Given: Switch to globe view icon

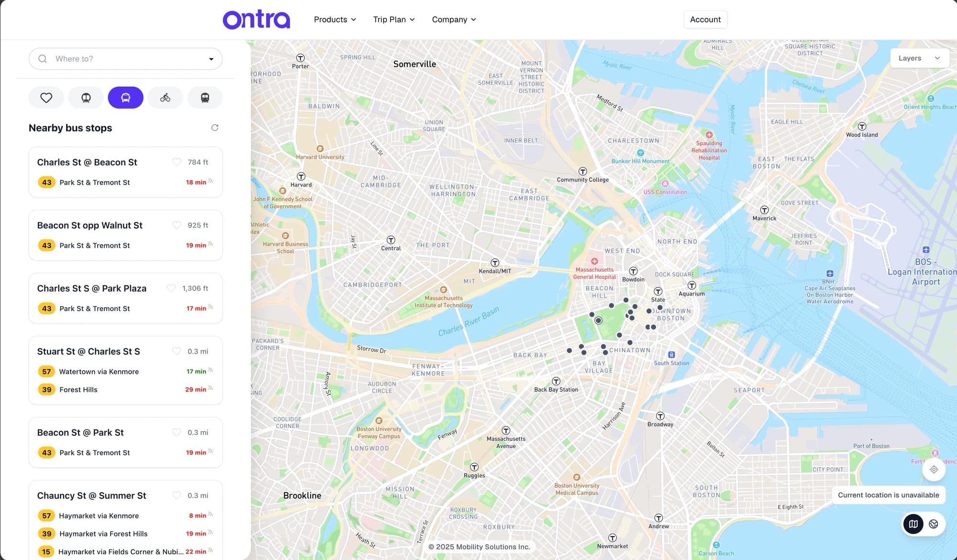Looking at the screenshot, I should tap(934, 524).
